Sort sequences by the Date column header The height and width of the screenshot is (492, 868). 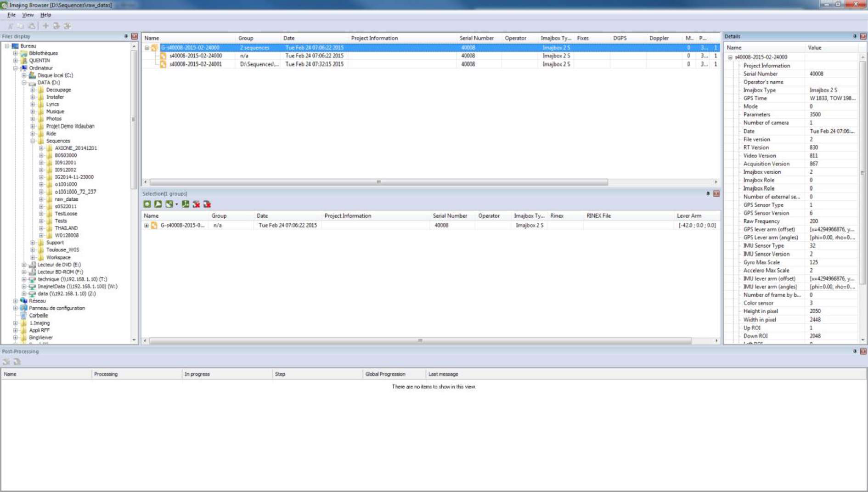(314, 38)
